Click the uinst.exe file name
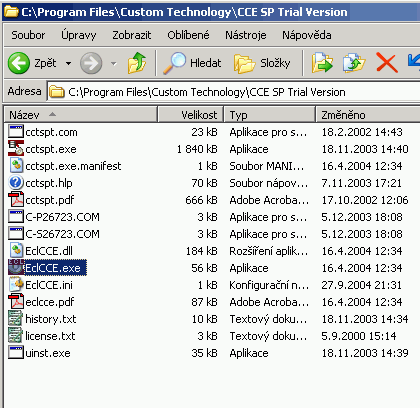This screenshot has height=408, width=420. tap(48, 353)
